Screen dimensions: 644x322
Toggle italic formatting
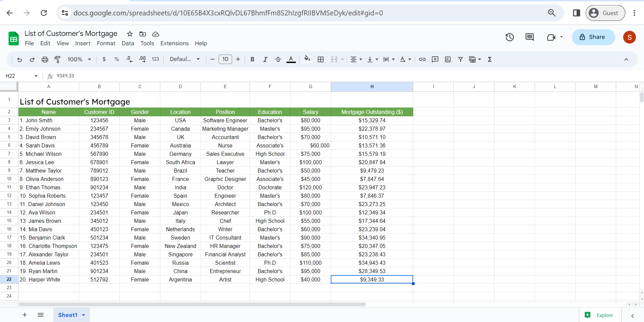[265, 59]
